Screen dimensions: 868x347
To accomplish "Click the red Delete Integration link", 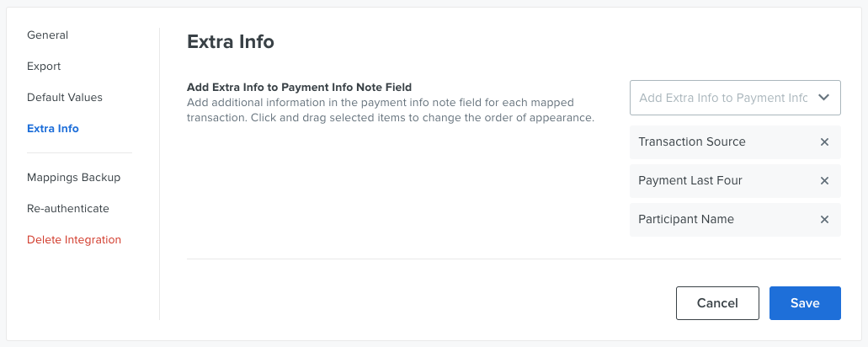I will coord(74,240).
